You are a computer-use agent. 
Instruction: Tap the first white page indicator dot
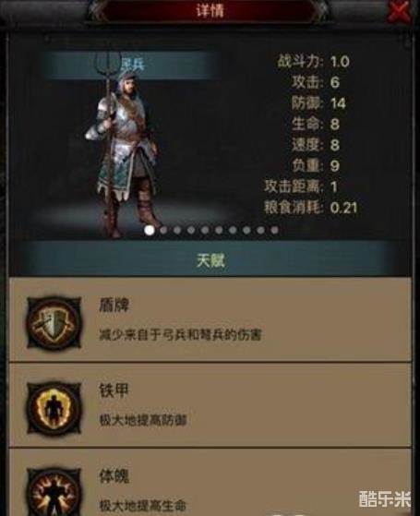click(x=150, y=230)
